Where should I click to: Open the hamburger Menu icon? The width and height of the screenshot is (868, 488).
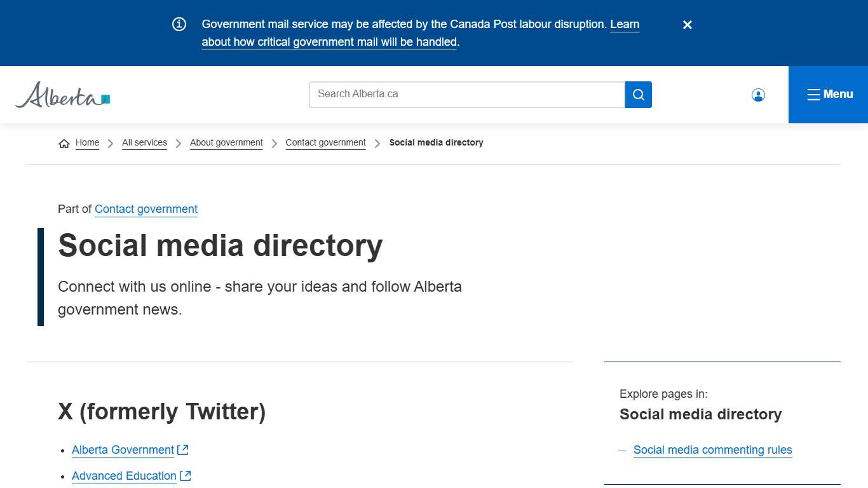click(814, 94)
